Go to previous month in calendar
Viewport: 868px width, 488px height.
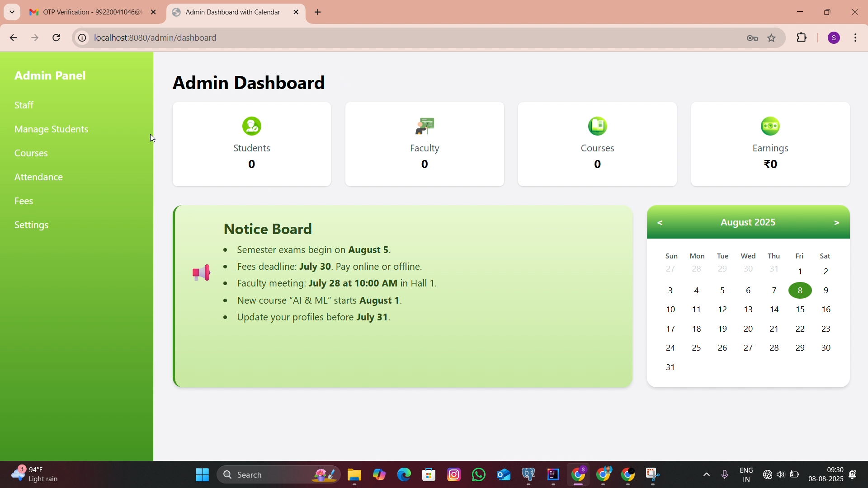tap(660, 223)
